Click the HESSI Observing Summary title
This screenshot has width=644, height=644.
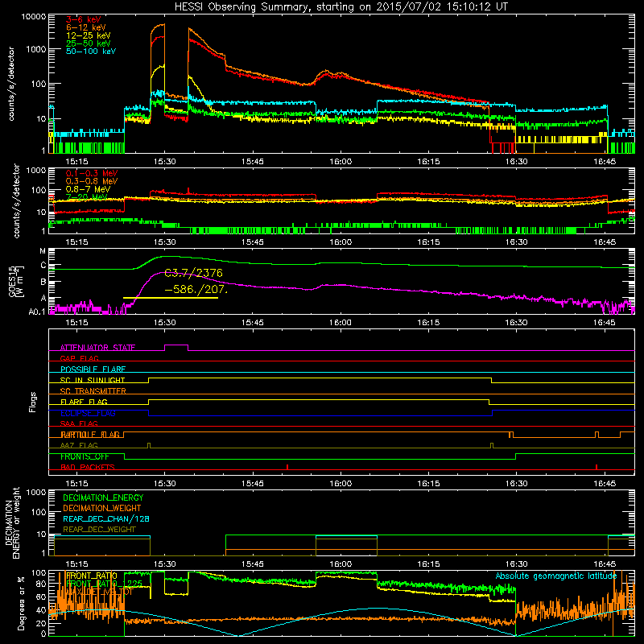point(341,7)
